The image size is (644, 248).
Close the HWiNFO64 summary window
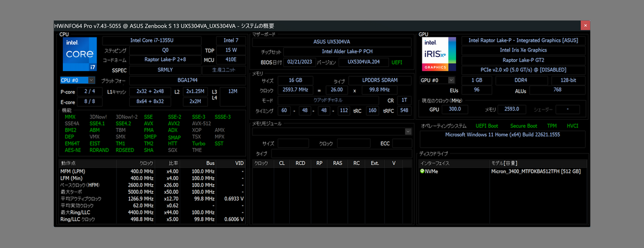click(x=586, y=26)
